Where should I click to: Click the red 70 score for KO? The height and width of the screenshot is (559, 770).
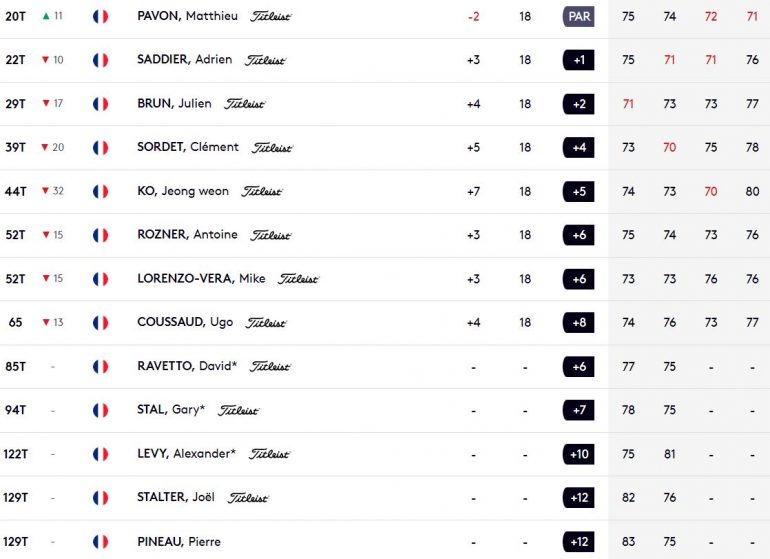click(x=711, y=192)
